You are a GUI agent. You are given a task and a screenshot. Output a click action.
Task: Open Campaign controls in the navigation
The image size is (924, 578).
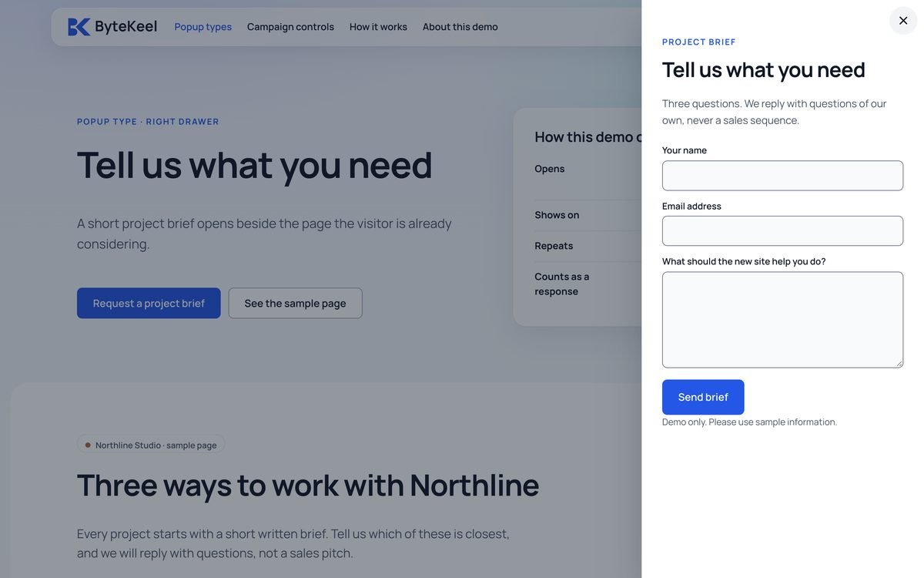(290, 27)
